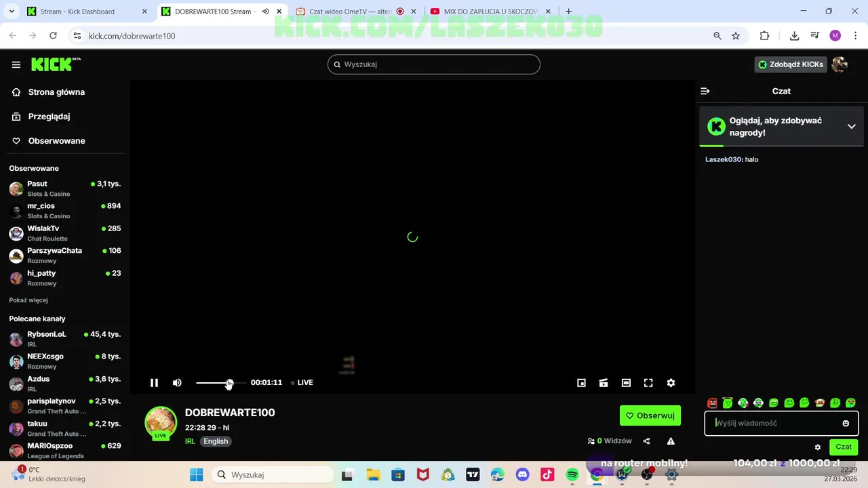
Task: Insert the mushroom hat emote
Action: [x=820, y=403]
